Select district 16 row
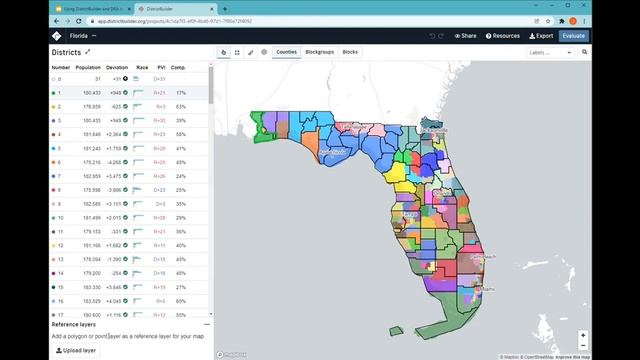Image resolution: width=640 pixels, height=360 pixels. click(x=129, y=301)
